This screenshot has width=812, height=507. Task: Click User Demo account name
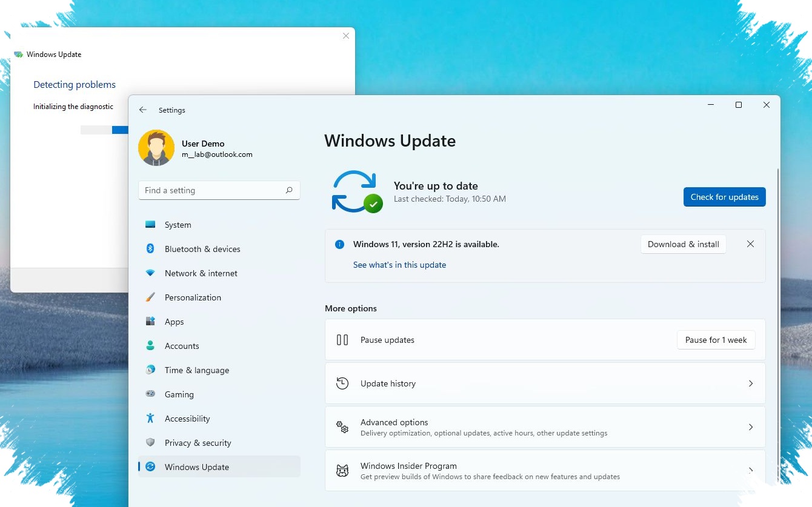[203, 144]
